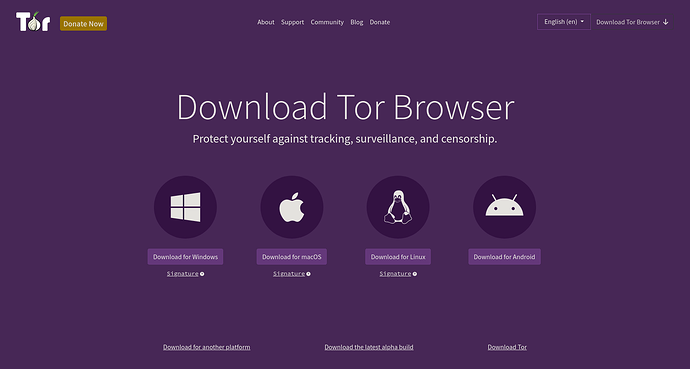Open Signature link under Windows
690x369 pixels.
[x=183, y=274]
